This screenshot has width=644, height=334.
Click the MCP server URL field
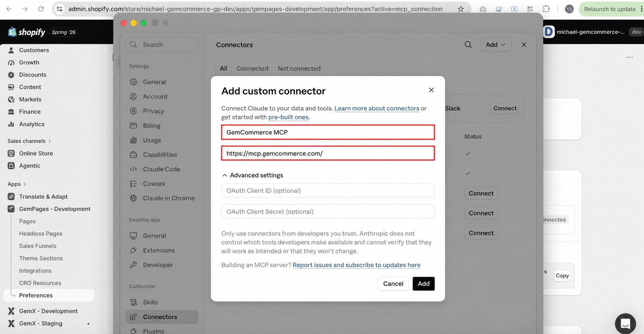click(328, 153)
